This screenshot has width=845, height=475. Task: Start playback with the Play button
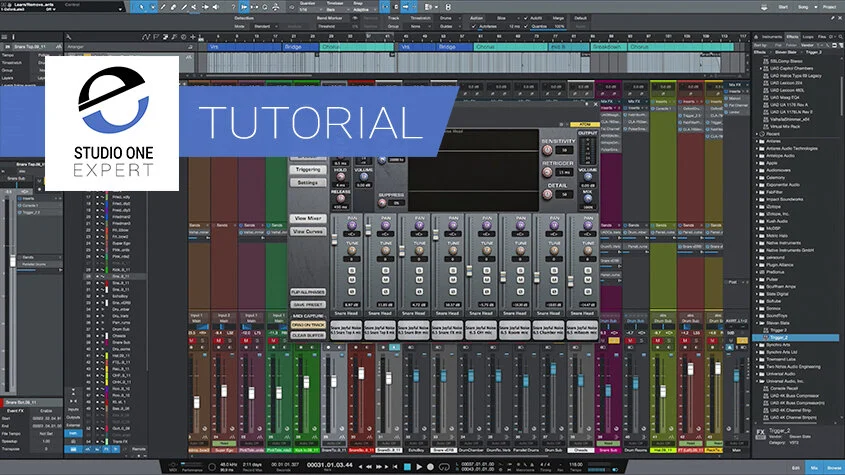coord(419,467)
